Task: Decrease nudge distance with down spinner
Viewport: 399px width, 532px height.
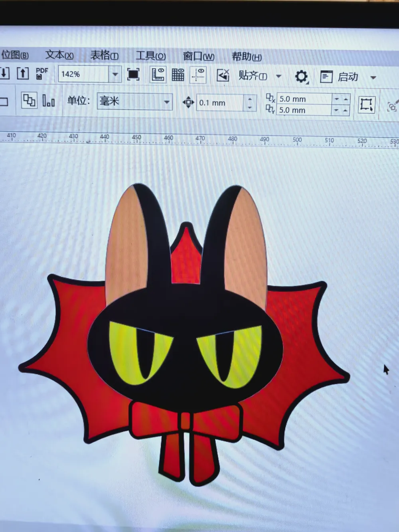Action: 250,107
